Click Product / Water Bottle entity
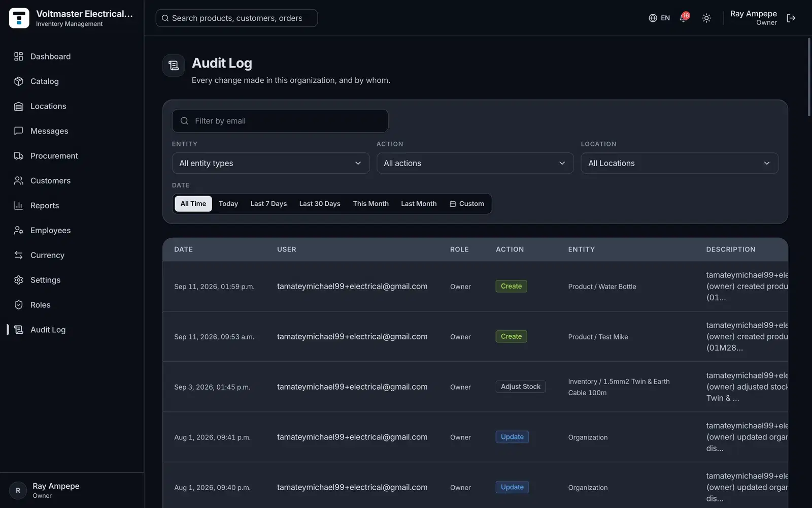Viewport: 812px width, 508px height. pos(602,287)
